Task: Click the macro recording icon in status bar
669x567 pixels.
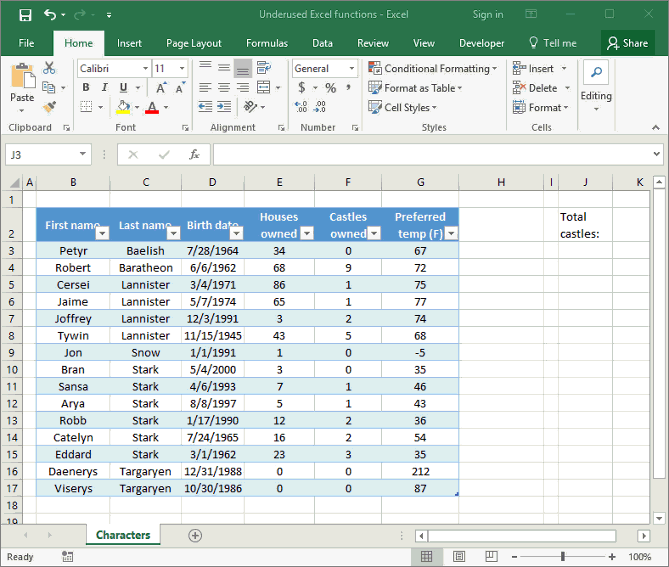Action: (x=67, y=556)
